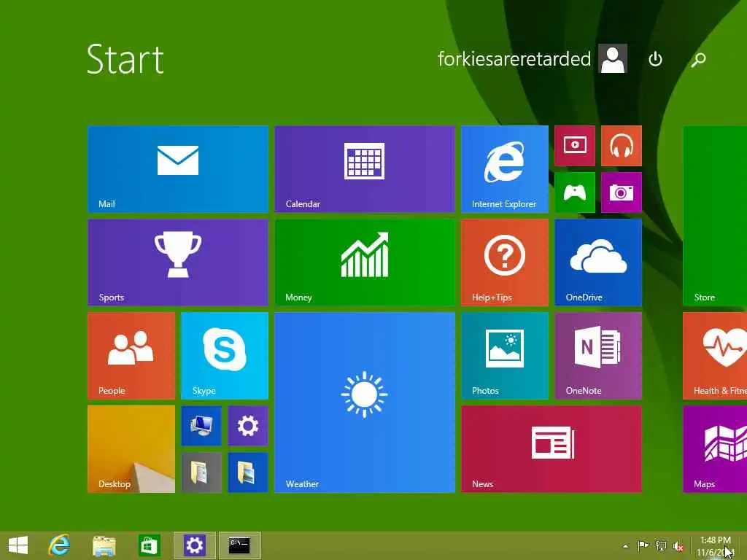Open the Photos tile
This screenshot has height=560, width=747.
coord(505,356)
